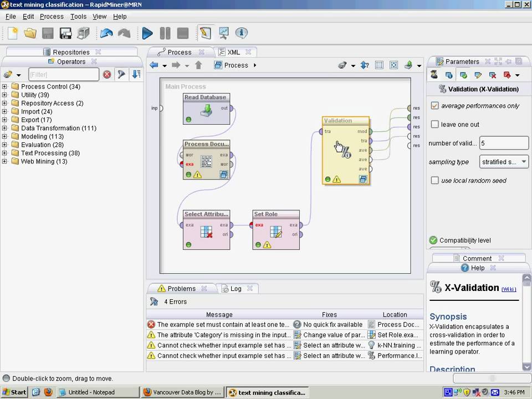This screenshot has height=399, width=532.
Task: Click the expert mode icon in Parameters
Action: coord(434,75)
